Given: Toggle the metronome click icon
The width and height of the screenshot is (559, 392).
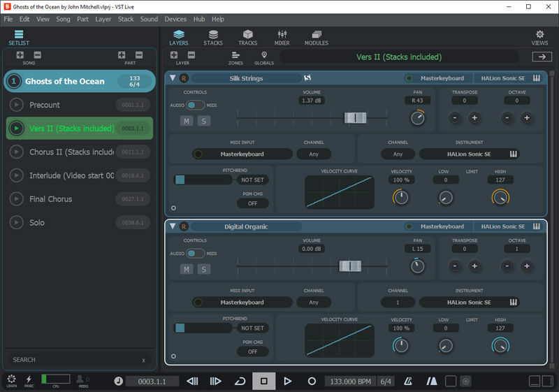Looking at the screenshot, I should [x=408, y=381].
